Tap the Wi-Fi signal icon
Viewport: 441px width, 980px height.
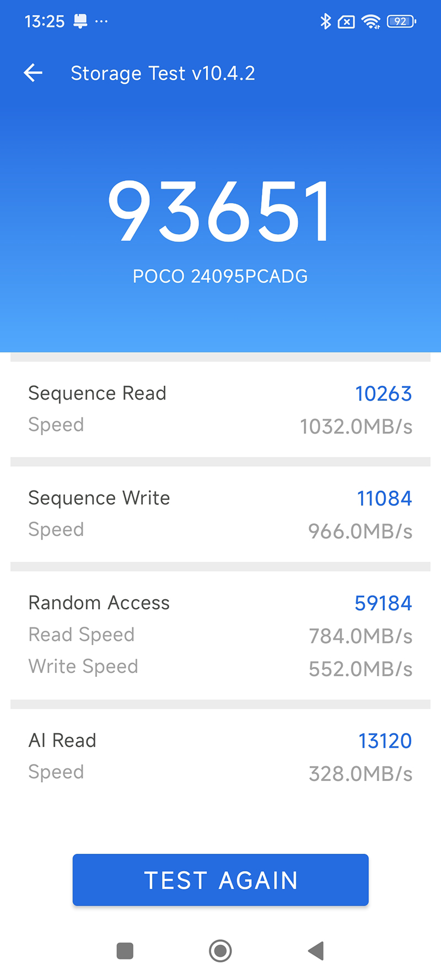pos(371,21)
